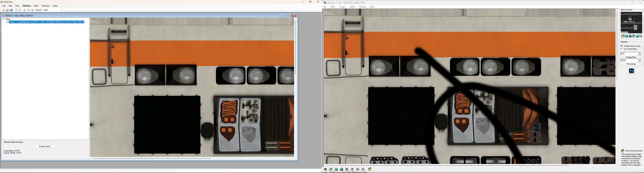Toggle Include when saving checkbox

point(622,46)
